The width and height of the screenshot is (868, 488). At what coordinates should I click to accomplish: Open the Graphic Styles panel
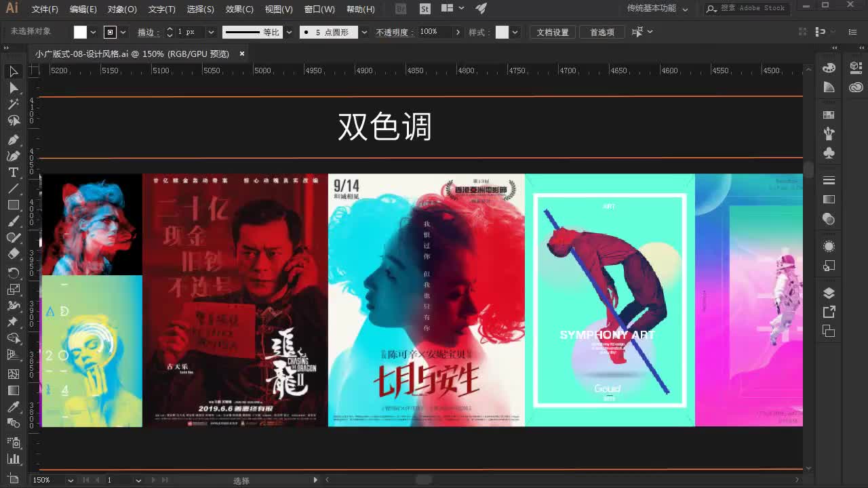point(829,266)
